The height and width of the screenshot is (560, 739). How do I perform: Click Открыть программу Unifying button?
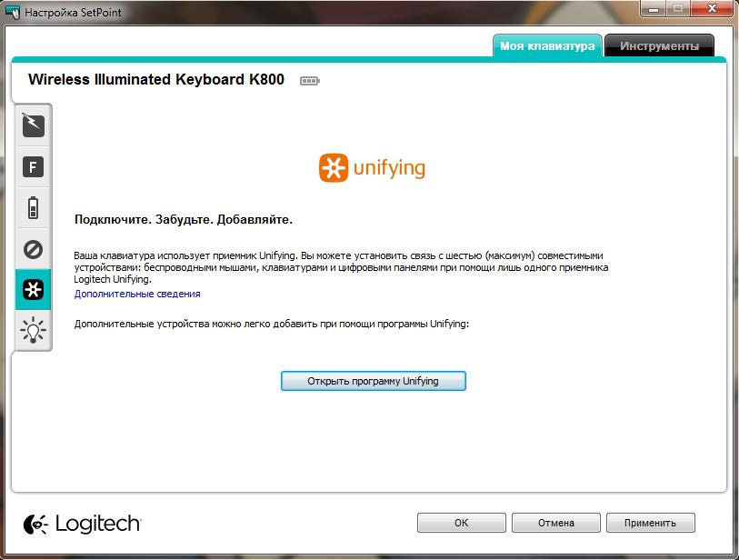pyautogui.click(x=374, y=381)
